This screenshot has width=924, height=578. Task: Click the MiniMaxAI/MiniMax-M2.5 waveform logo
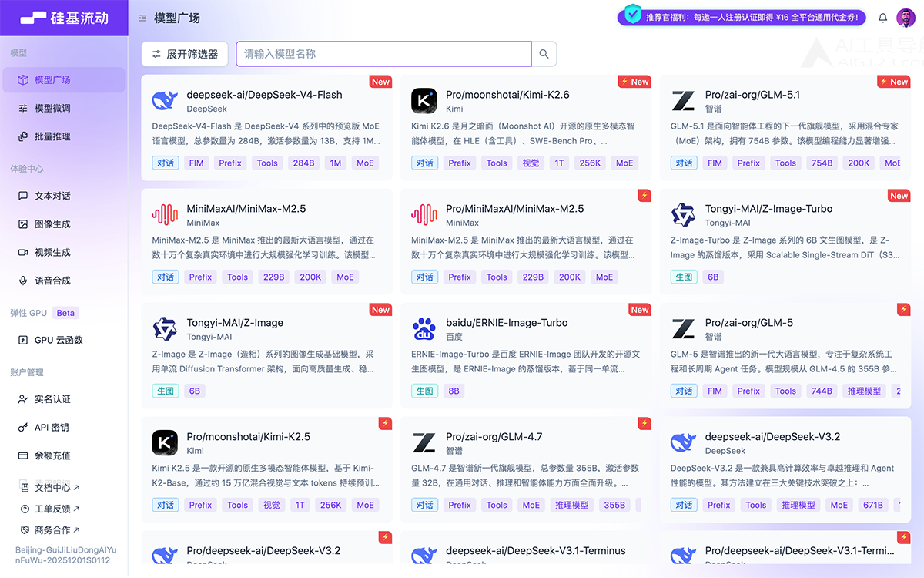click(x=165, y=215)
